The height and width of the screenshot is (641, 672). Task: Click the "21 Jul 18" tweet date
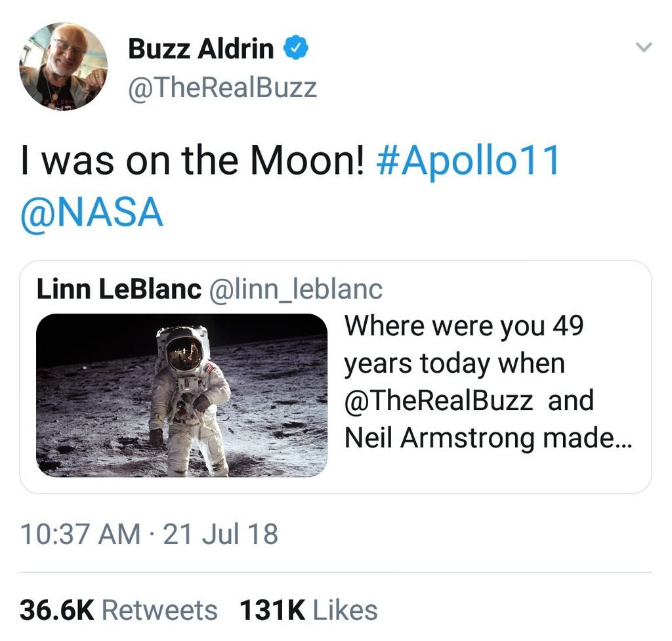(x=220, y=533)
